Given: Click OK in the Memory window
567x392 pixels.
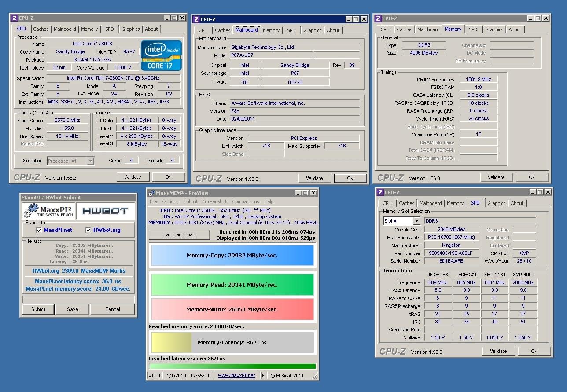Looking at the screenshot, I should coord(532,177).
